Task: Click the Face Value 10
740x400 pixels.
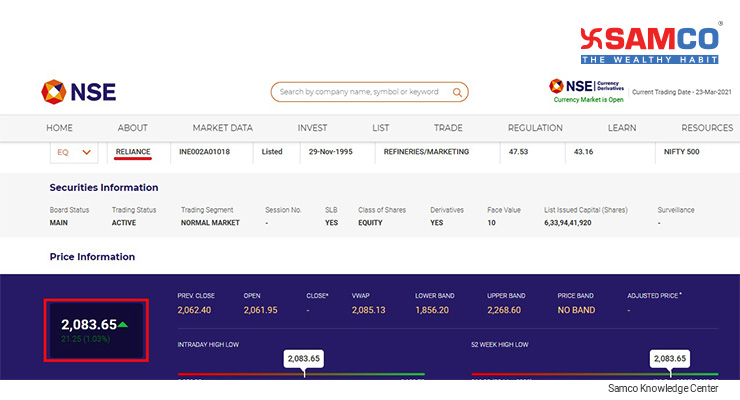Action: (x=491, y=223)
